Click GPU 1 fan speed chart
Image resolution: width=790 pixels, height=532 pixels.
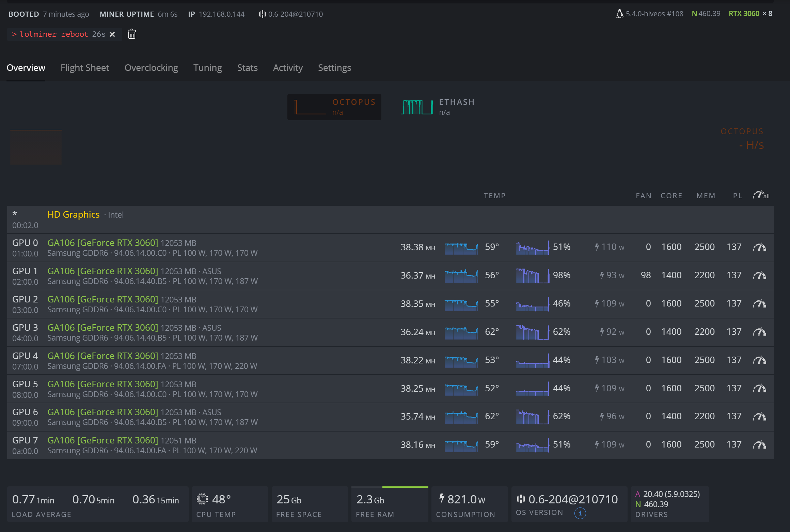533,276
